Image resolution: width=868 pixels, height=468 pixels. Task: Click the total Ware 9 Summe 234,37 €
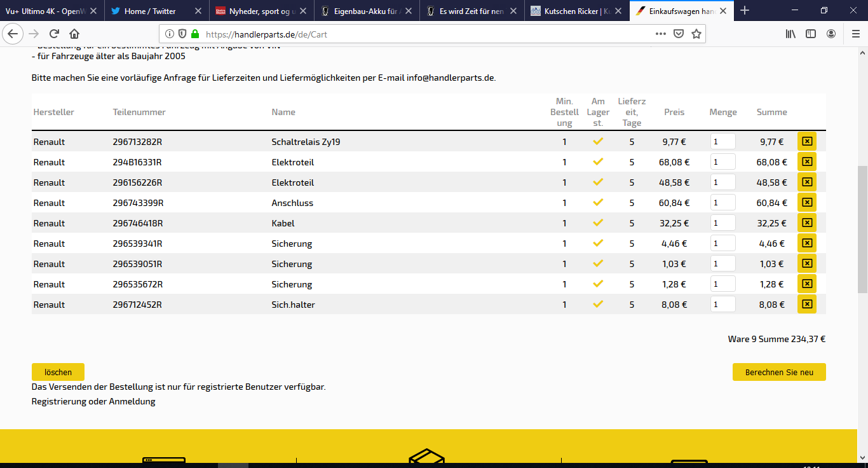(776, 339)
